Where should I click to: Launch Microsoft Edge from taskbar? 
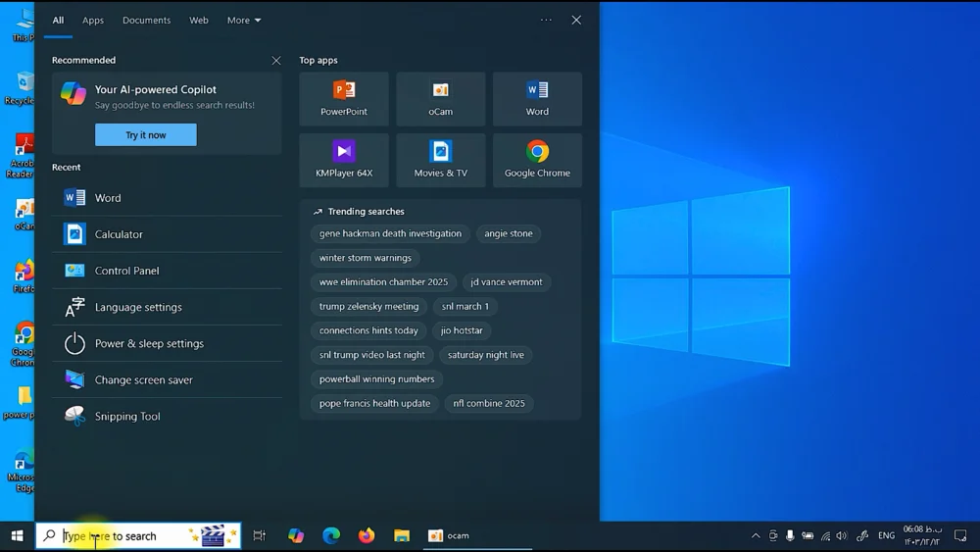click(331, 535)
